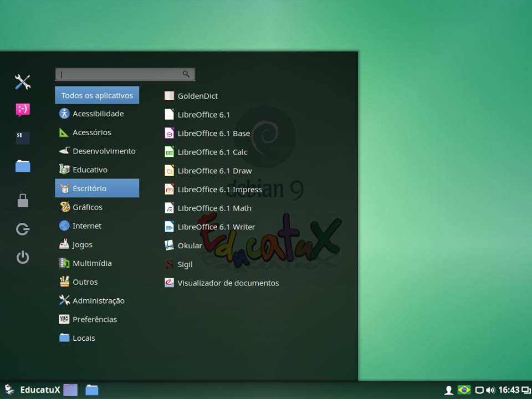Open the Acessórios category

point(97,132)
